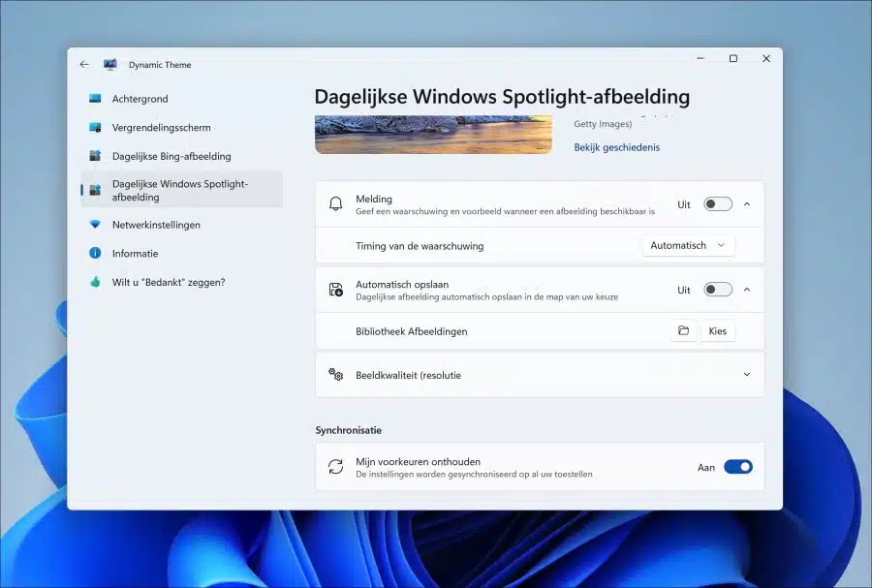Open Wilt u "Bedankt" zeggen? item
This screenshot has width=872, height=588.
[182, 282]
